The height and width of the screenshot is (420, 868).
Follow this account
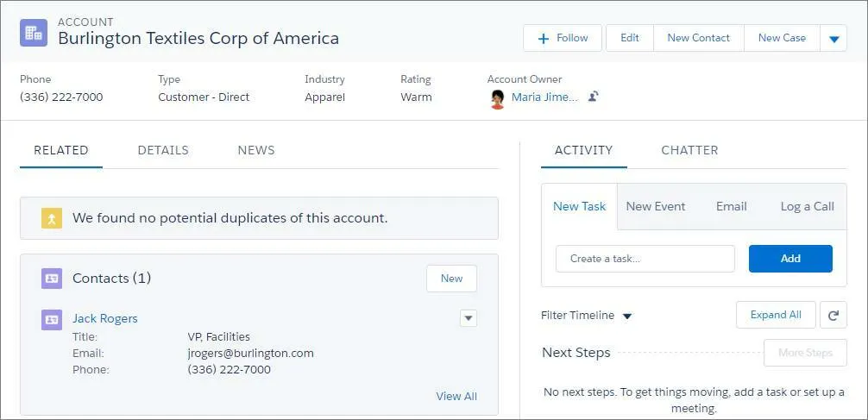(x=563, y=38)
